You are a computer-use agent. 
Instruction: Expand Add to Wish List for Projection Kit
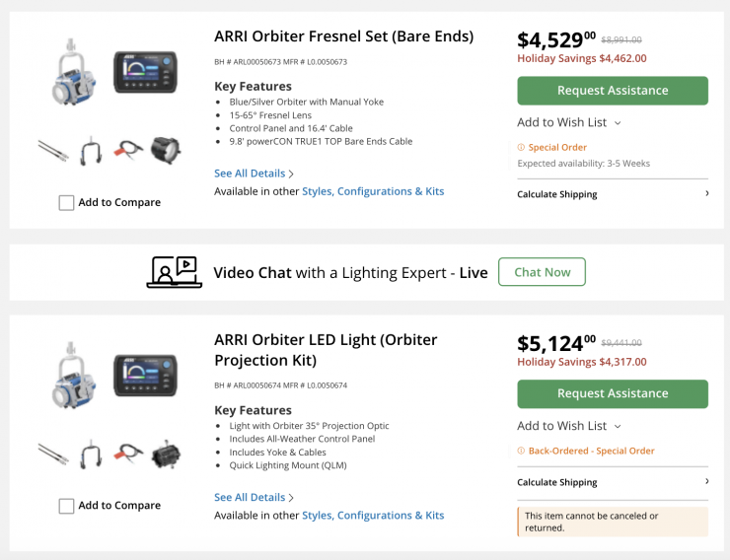pos(569,426)
